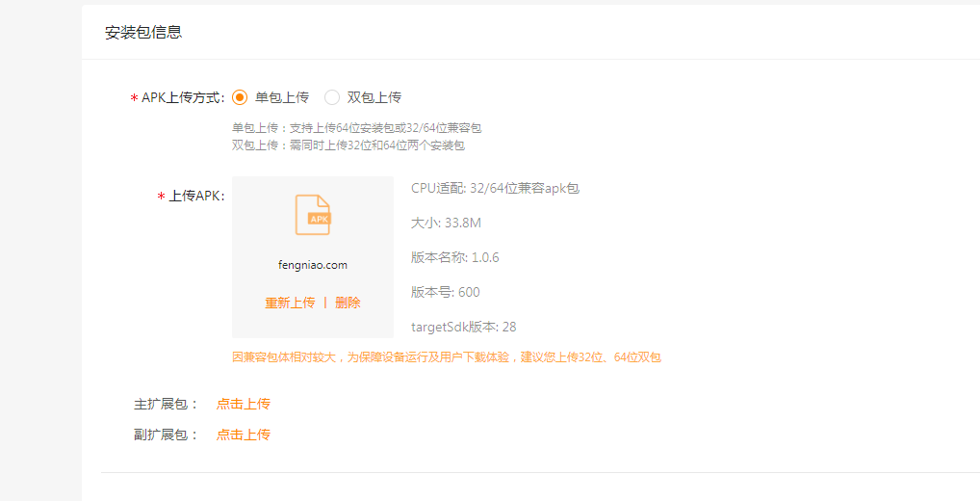Click the 单包上传 description hint line
Image resolution: width=980 pixels, height=501 pixels.
357,128
